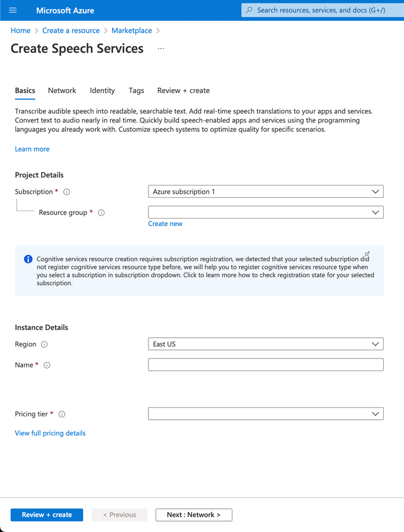Focus the Name input field

point(266,365)
